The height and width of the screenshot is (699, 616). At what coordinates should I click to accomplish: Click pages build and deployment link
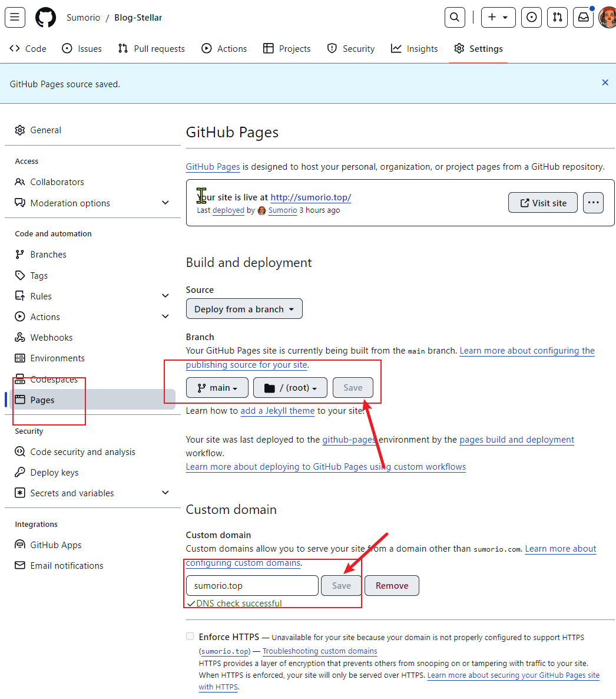(516, 440)
